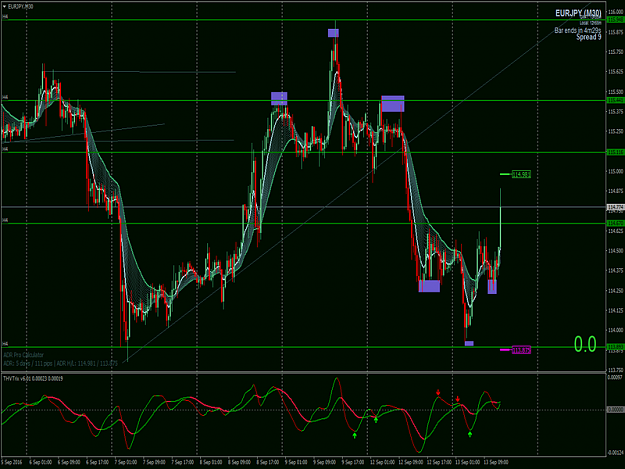
Task: Click the 116.000 price scale label
Action: (x=615, y=12)
